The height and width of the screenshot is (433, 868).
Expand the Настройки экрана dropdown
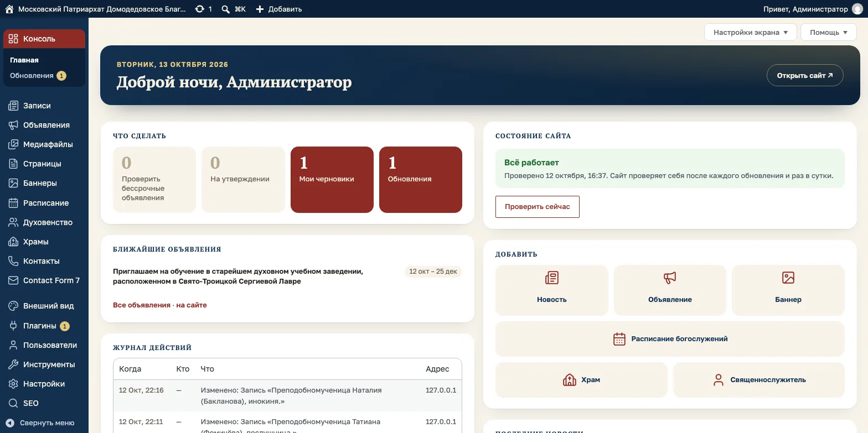coord(750,32)
